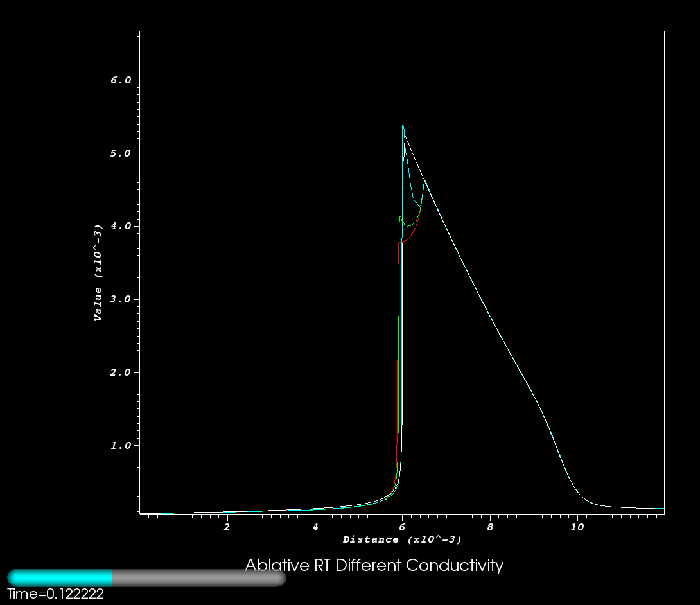Click the x-axis tick label 8
Screen dimensions: 700x605
(x=490, y=527)
